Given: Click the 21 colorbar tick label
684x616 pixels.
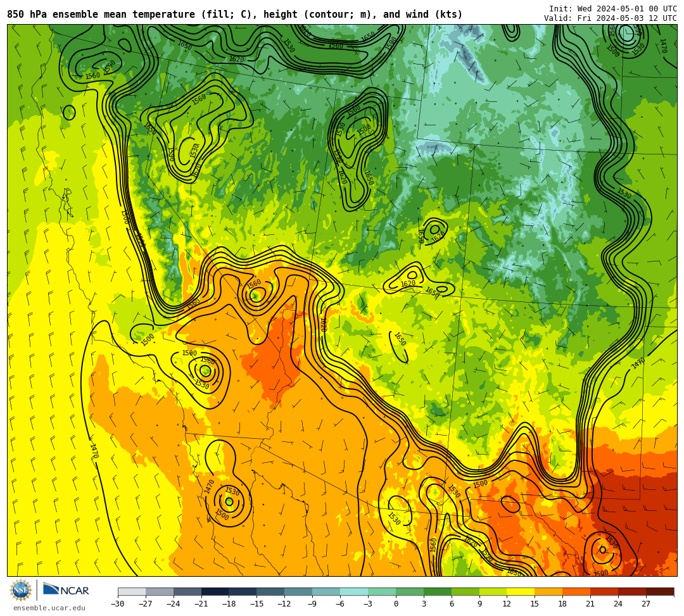Looking at the screenshot, I should 590,604.
